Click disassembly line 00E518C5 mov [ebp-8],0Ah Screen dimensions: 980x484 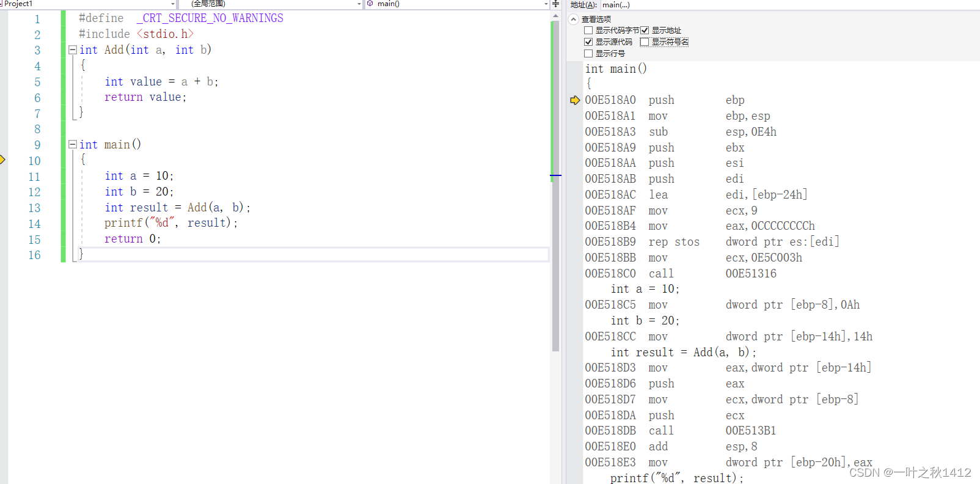pyautogui.click(x=722, y=305)
